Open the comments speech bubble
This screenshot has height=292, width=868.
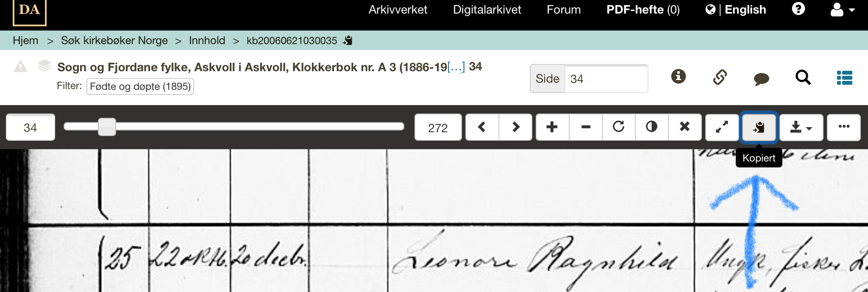pos(761,79)
